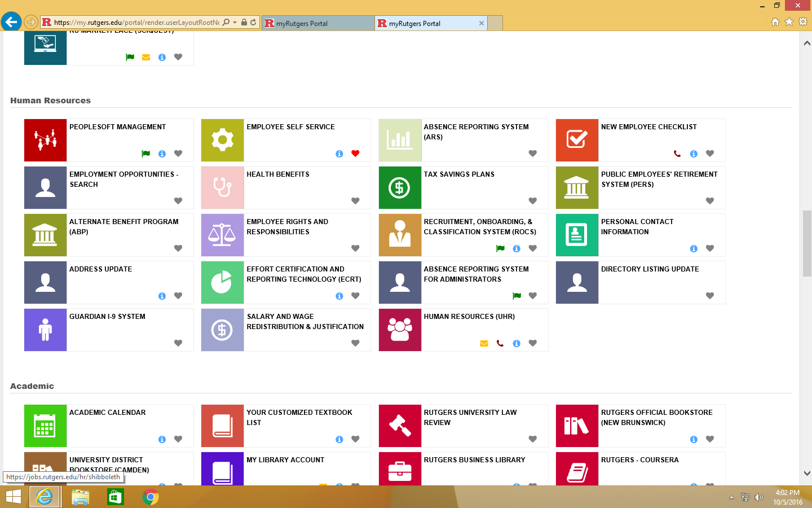Image resolution: width=812 pixels, height=508 pixels.
Task: Click the envelope icon on Human Resources (UHR) tile
Action: 484,343
